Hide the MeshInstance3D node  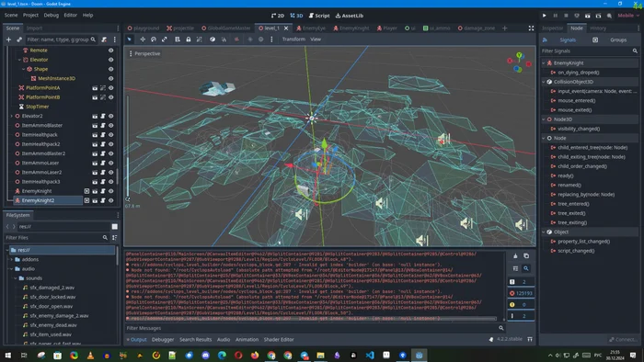point(111,78)
